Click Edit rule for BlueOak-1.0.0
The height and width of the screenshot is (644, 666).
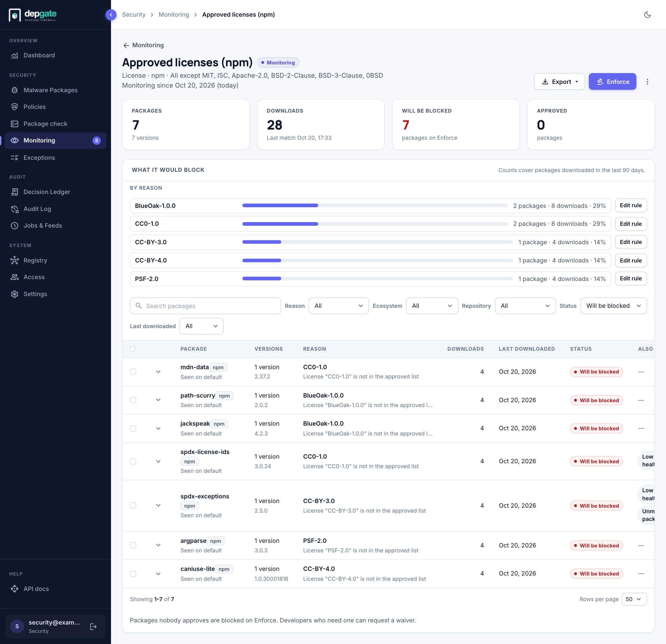click(x=631, y=205)
